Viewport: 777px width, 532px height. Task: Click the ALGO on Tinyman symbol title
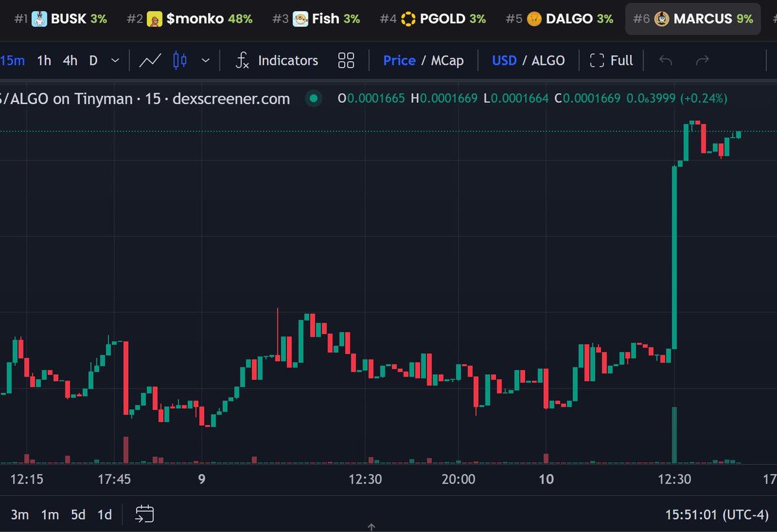[145, 99]
